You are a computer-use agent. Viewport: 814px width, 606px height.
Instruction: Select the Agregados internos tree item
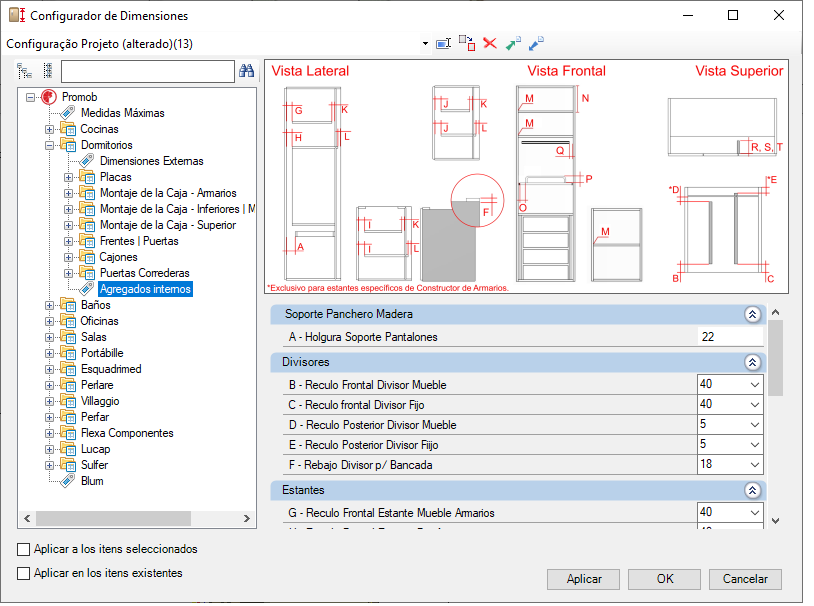(145, 289)
